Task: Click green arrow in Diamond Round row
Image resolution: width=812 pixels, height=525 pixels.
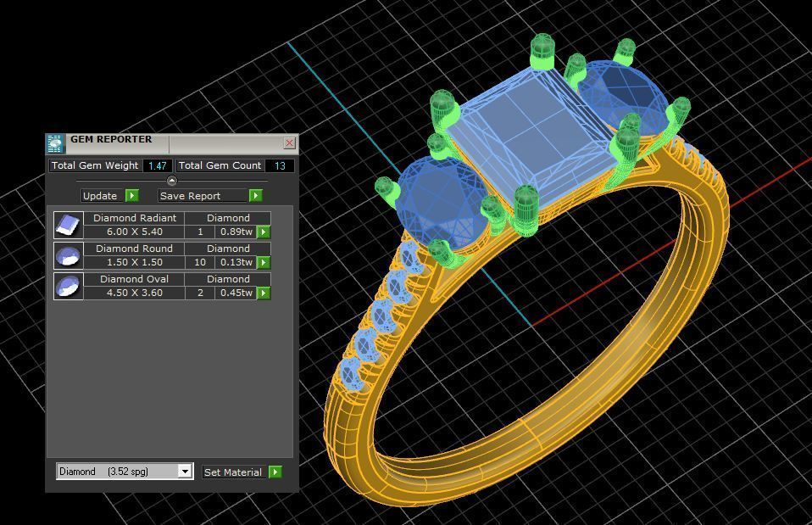Action: click(264, 262)
